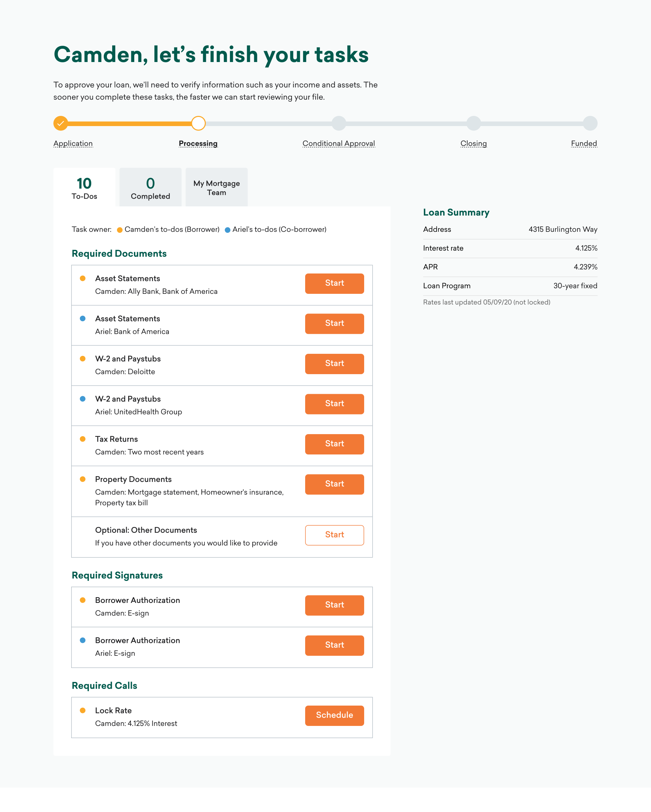The width and height of the screenshot is (651, 812).
Task: Switch to the 0 Completed tab
Action: 150,187
